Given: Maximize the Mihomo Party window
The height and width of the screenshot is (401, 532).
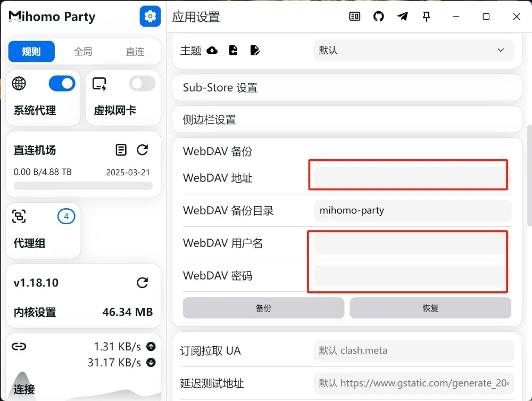Looking at the screenshot, I should point(486,17).
